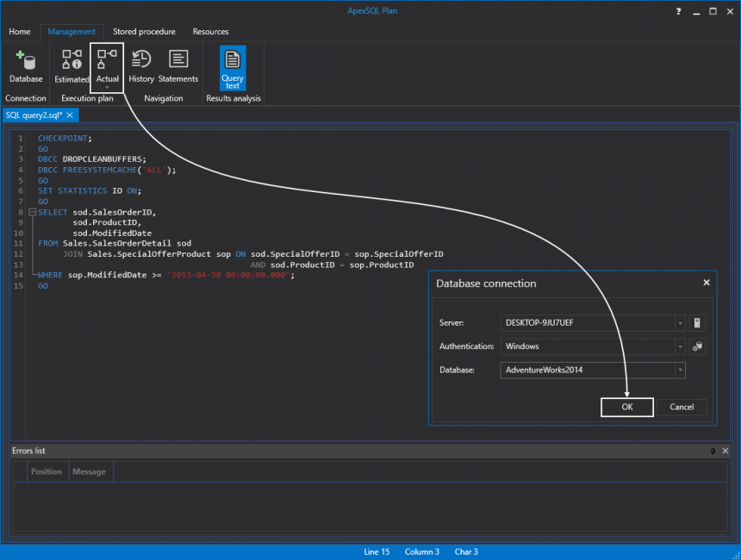Open the Authentication dropdown
This screenshot has width=741, height=560.
click(681, 346)
